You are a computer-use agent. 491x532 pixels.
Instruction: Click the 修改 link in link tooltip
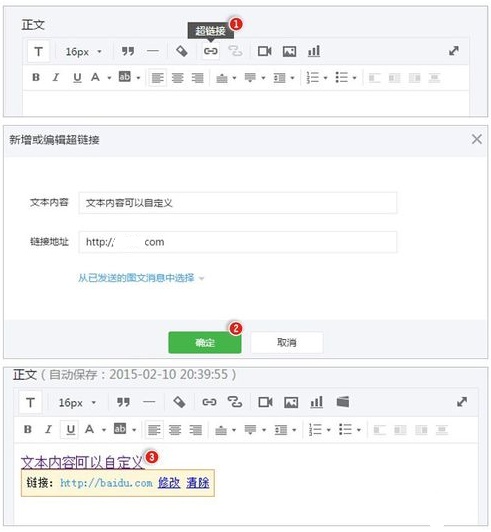coord(169,482)
